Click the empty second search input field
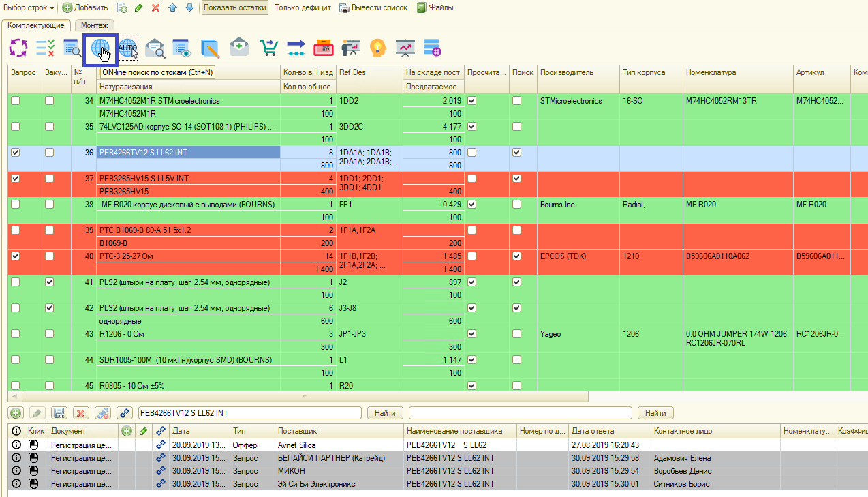 pyautogui.click(x=521, y=413)
